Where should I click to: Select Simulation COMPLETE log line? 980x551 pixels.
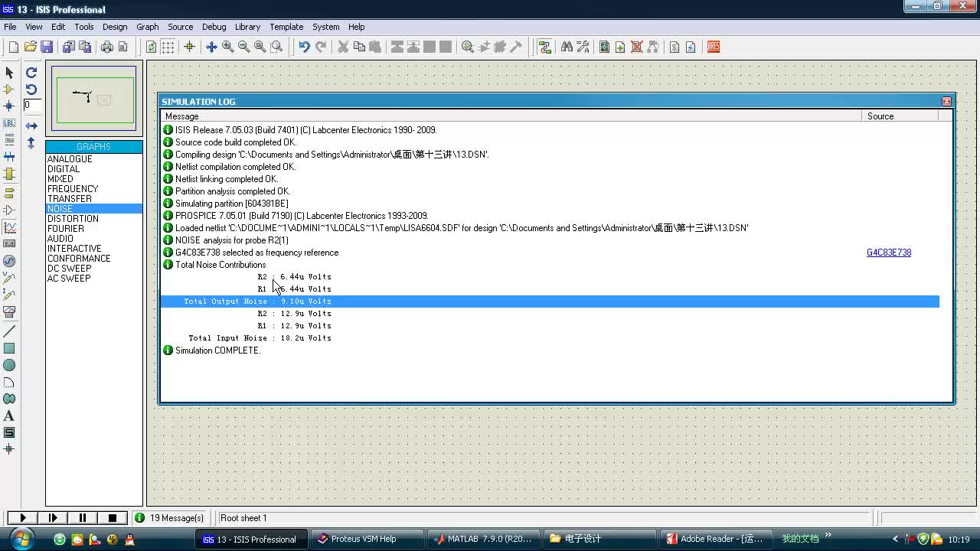click(550, 350)
